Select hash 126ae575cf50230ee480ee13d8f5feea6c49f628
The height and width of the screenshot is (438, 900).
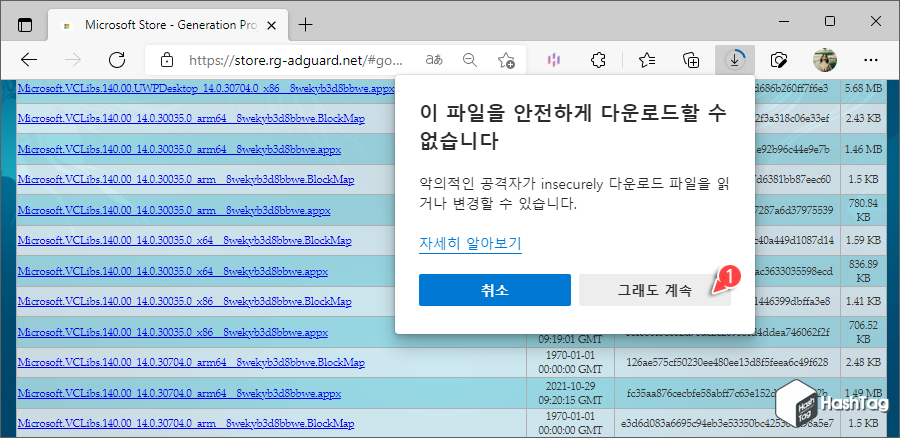click(x=727, y=363)
